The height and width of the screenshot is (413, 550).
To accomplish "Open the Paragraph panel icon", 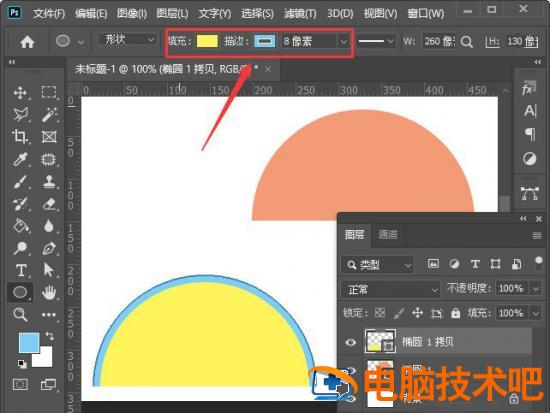I will pyautogui.click(x=530, y=134).
